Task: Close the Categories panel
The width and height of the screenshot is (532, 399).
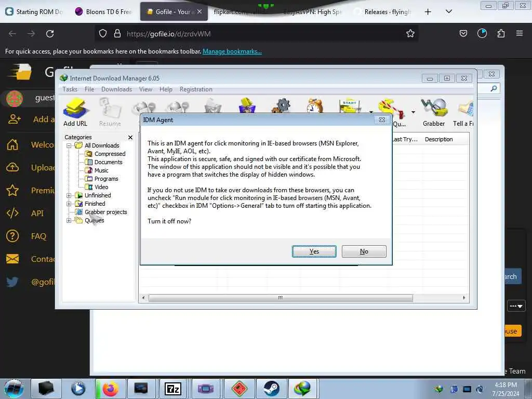Action: click(130, 137)
